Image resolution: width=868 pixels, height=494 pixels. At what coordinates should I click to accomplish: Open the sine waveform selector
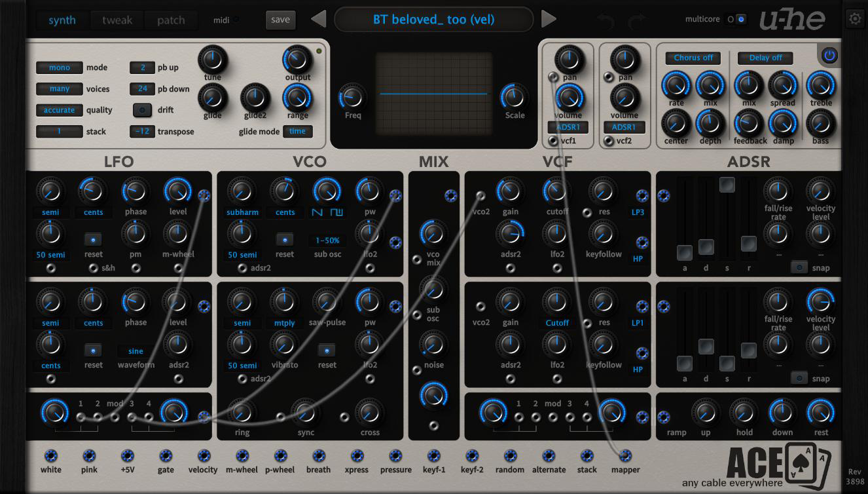pos(136,351)
